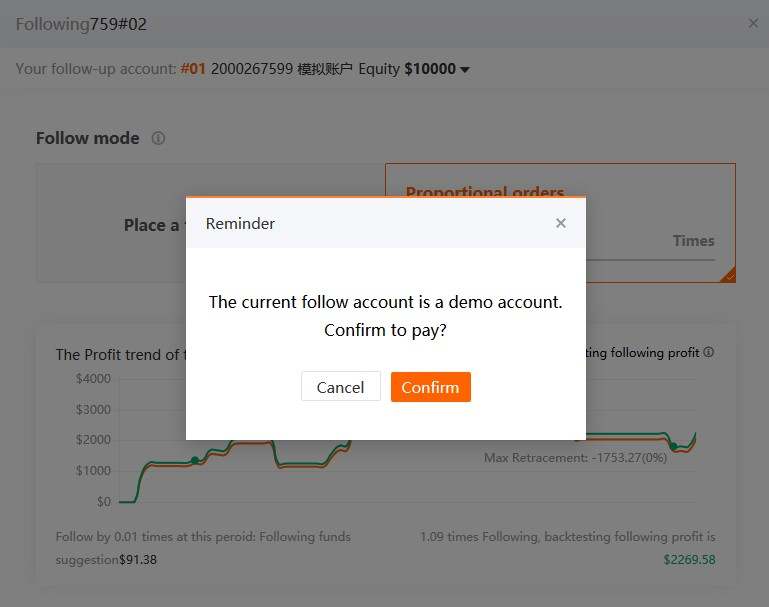
Task: Close the Reminder dialog with X
Action: [561, 223]
